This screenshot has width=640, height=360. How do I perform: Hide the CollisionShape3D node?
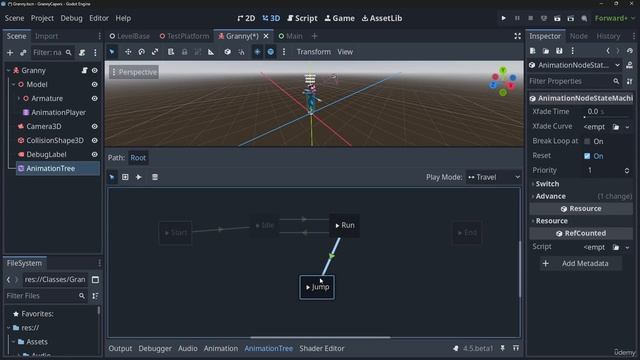click(94, 140)
